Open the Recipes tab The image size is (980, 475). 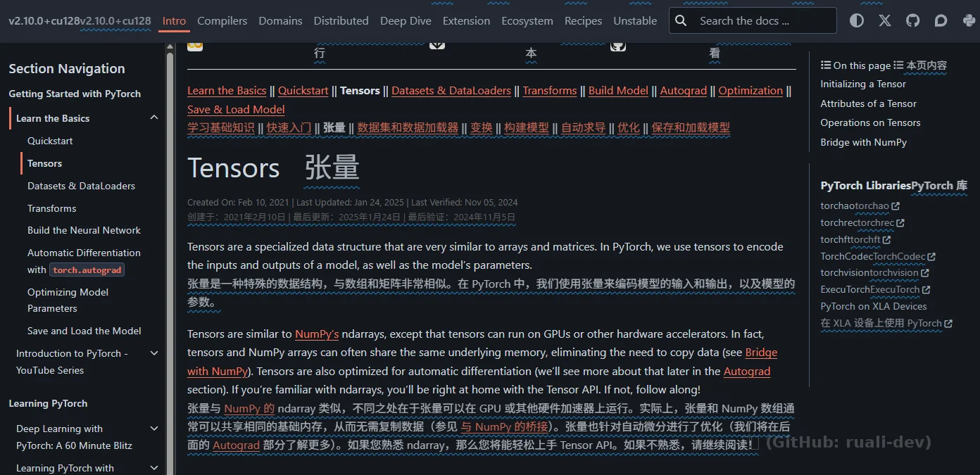click(x=584, y=21)
